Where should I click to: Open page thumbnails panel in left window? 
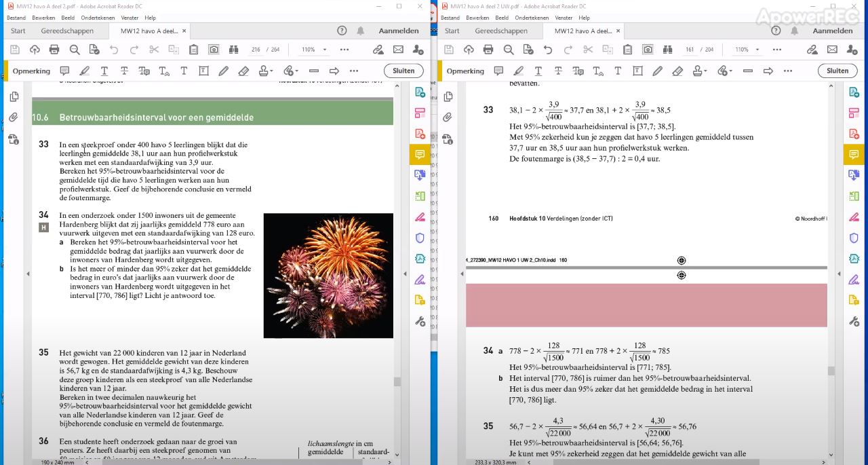[x=14, y=97]
